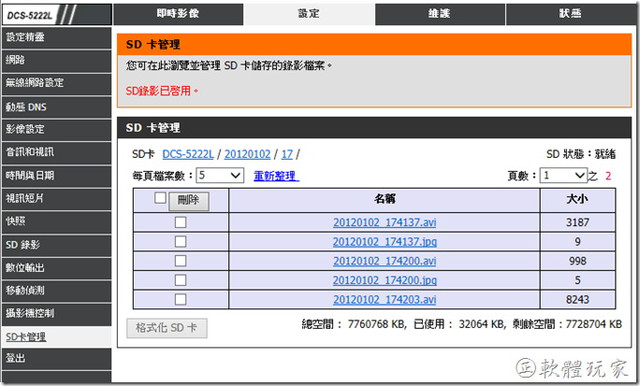
Task: Open 時間與日期 sidebar item
Action: [56, 176]
